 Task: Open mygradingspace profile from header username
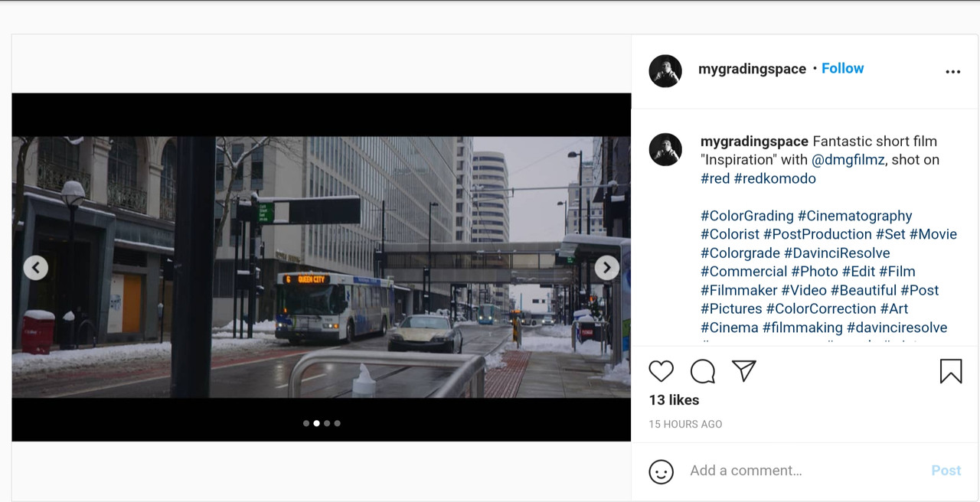tap(752, 69)
